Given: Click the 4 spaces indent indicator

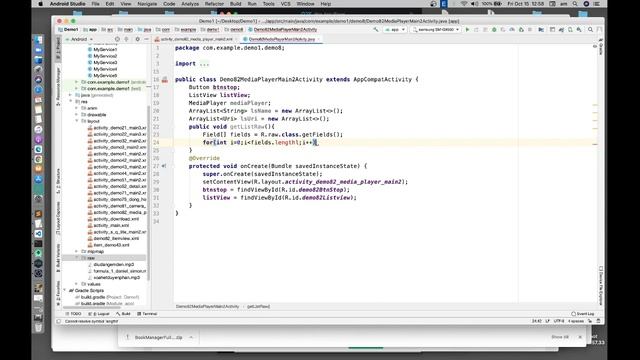Looking at the screenshot, I should click(576, 321).
